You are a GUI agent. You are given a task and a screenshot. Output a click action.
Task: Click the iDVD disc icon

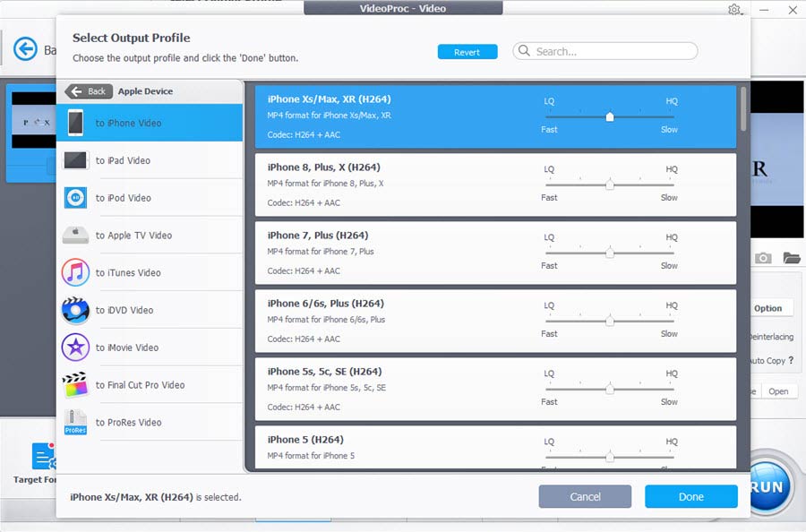click(x=75, y=310)
